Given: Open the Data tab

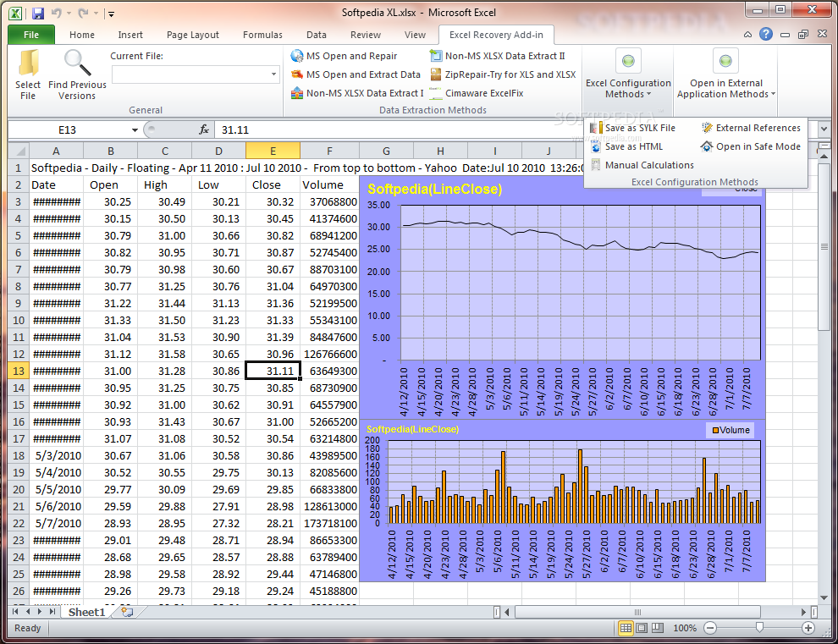Looking at the screenshot, I should [317, 35].
